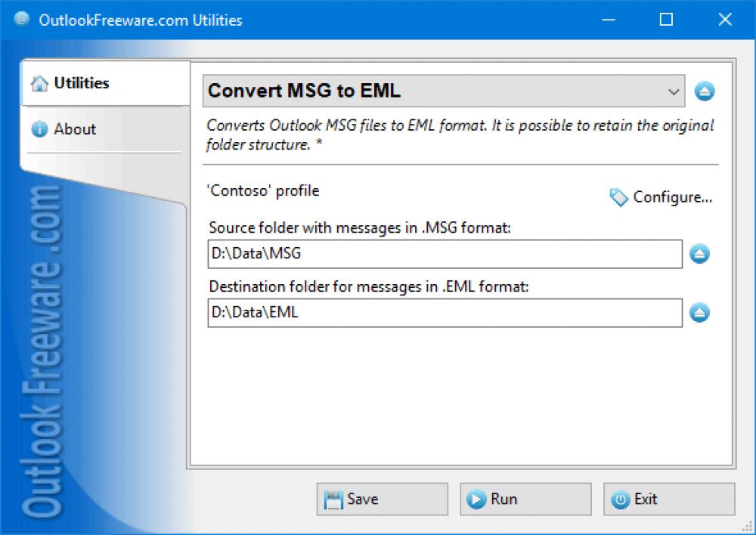The height and width of the screenshot is (535, 756).
Task: Run the MSG to EML conversion
Action: pyautogui.click(x=525, y=499)
